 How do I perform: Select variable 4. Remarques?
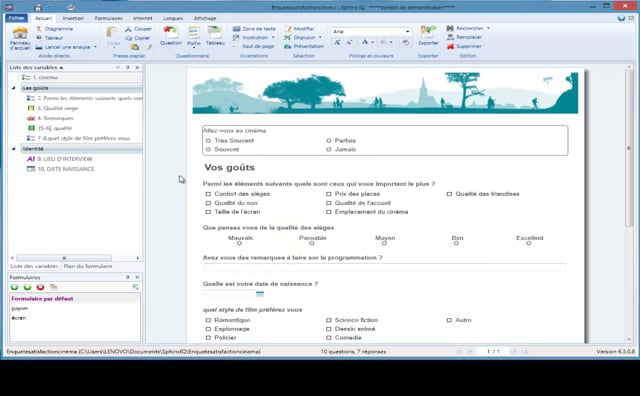click(50, 118)
